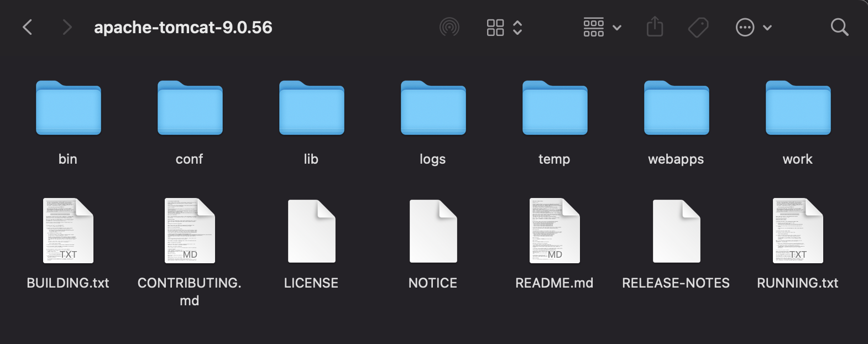Expand the view mode switcher arrows

click(x=517, y=27)
